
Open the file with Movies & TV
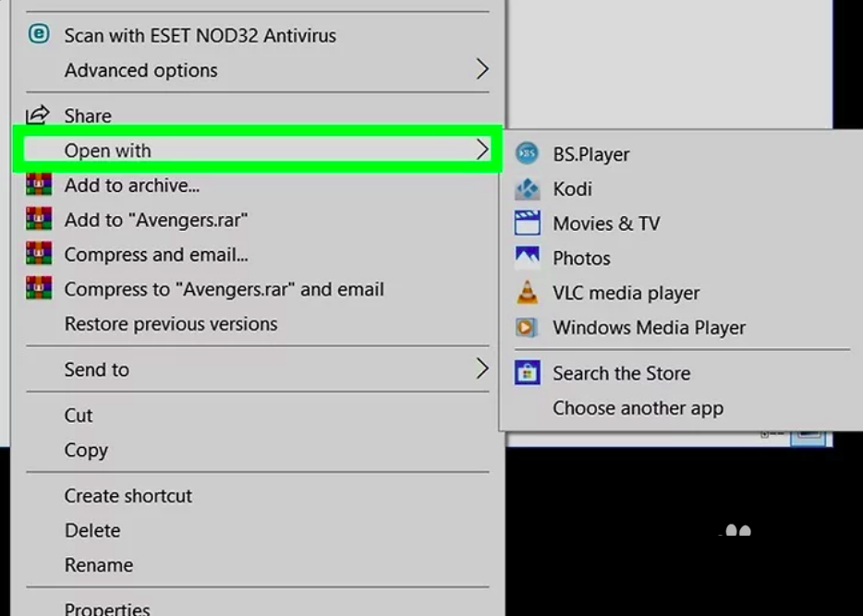683,223
